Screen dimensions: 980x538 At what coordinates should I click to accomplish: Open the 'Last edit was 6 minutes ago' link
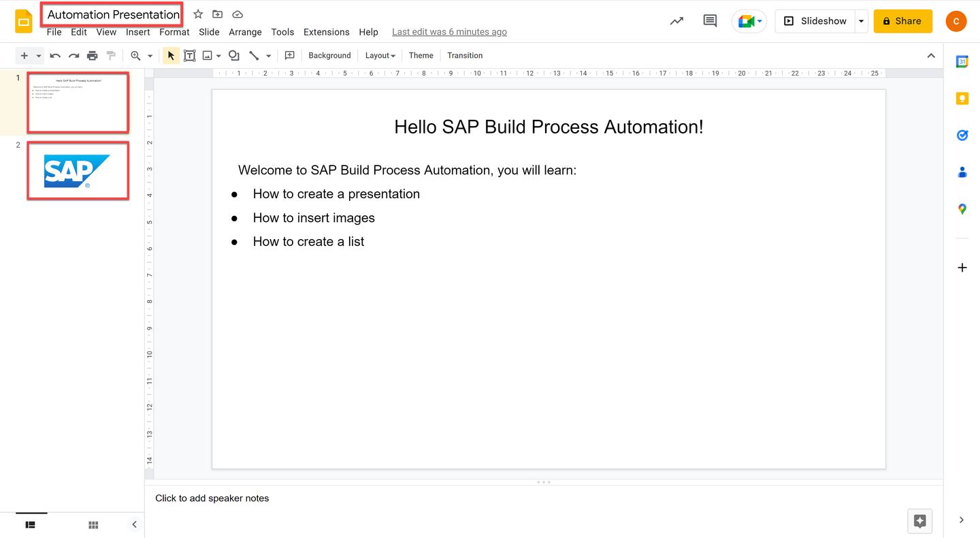pos(449,32)
